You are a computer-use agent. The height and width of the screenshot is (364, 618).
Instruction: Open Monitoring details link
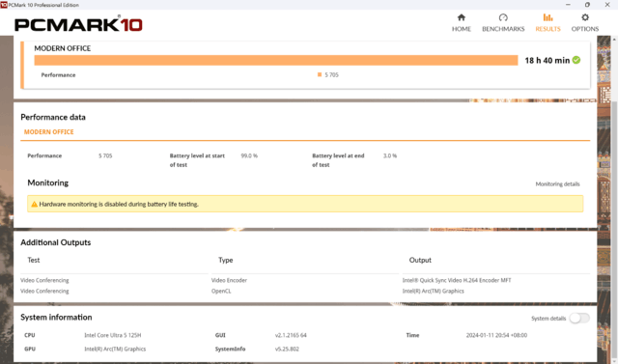point(557,184)
